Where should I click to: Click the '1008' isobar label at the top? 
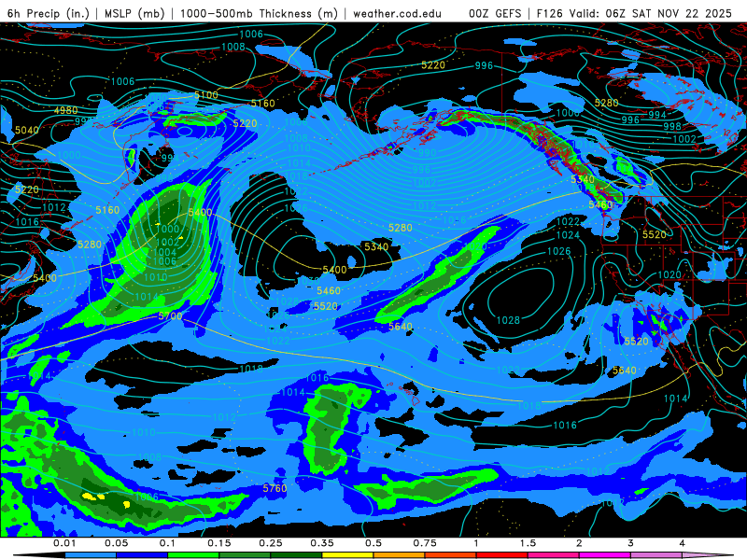pos(233,47)
